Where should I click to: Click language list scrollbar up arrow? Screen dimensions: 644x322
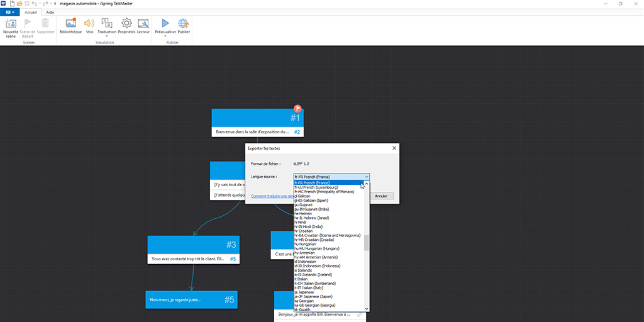point(367,183)
